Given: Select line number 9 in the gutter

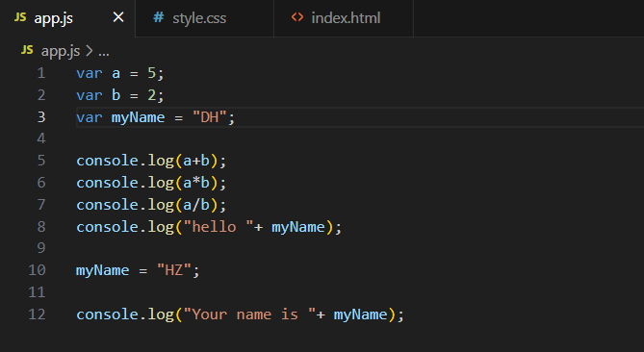Looking at the screenshot, I should pos(41,248).
